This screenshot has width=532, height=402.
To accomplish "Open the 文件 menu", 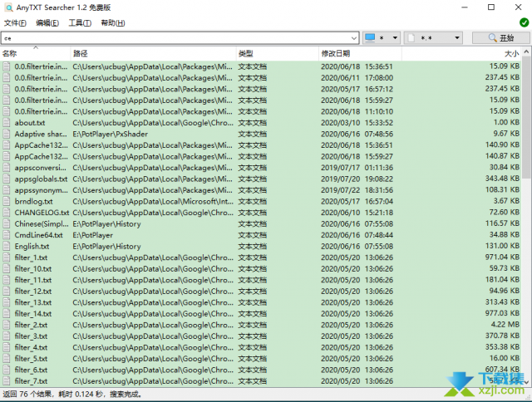I will (16, 22).
